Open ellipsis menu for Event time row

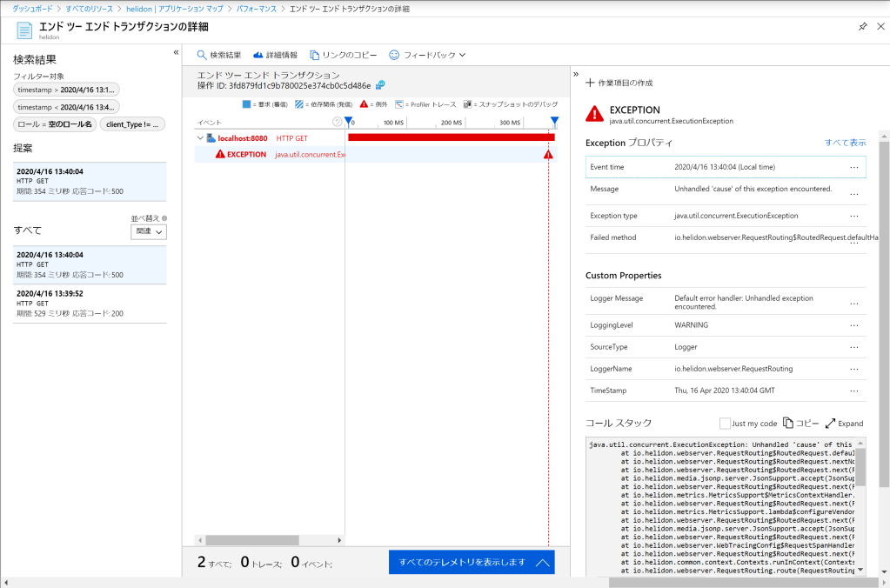point(853,167)
